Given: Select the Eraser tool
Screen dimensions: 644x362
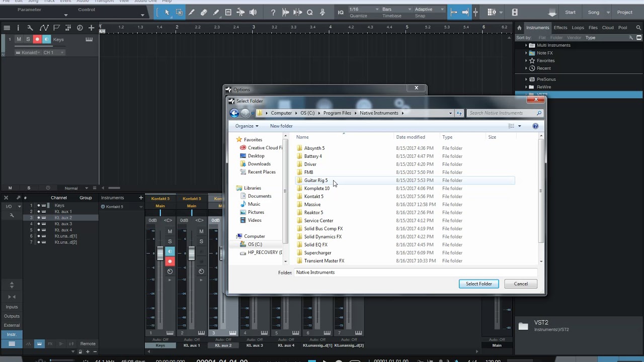Looking at the screenshot, I should [204, 12].
